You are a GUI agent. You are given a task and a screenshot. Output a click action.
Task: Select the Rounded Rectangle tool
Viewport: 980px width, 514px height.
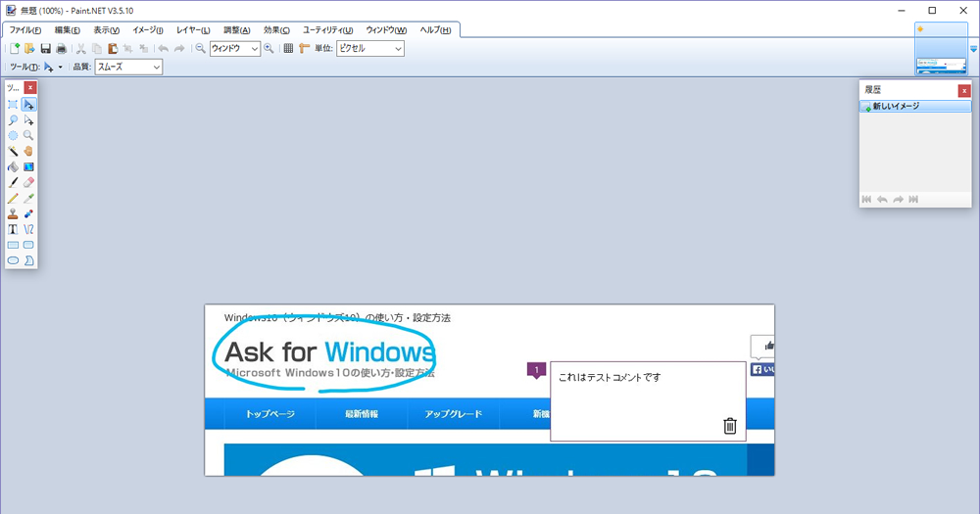28,245
